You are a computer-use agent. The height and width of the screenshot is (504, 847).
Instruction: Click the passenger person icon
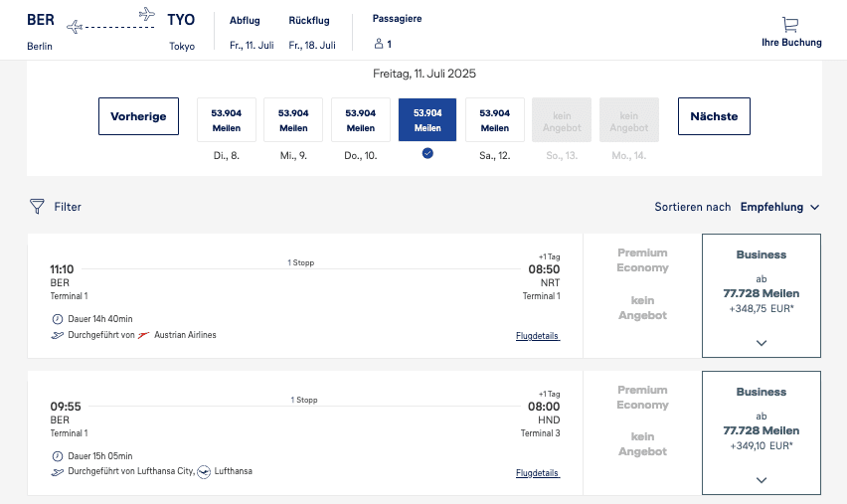pyautogui.click(x=378, y=44)
